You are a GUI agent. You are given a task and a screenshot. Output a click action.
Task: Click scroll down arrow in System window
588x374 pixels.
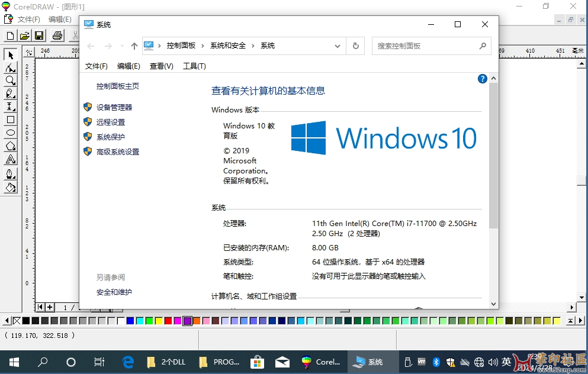(493, 304)
